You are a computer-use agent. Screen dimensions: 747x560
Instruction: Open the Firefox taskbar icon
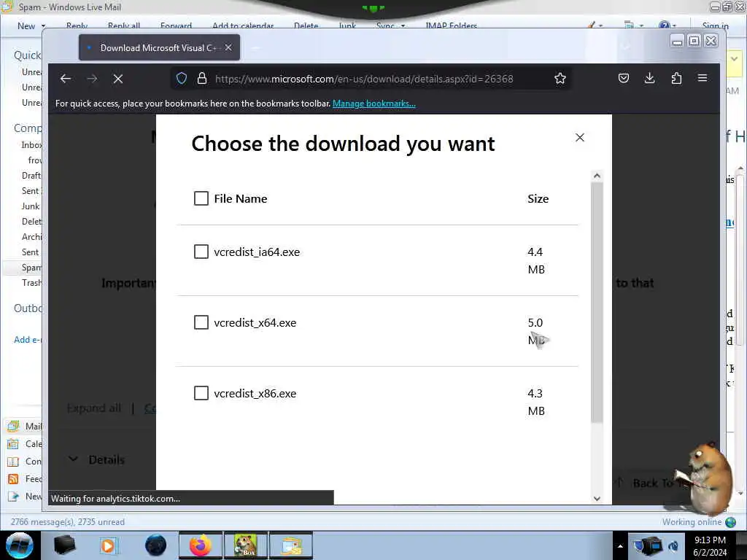point(200,545)
